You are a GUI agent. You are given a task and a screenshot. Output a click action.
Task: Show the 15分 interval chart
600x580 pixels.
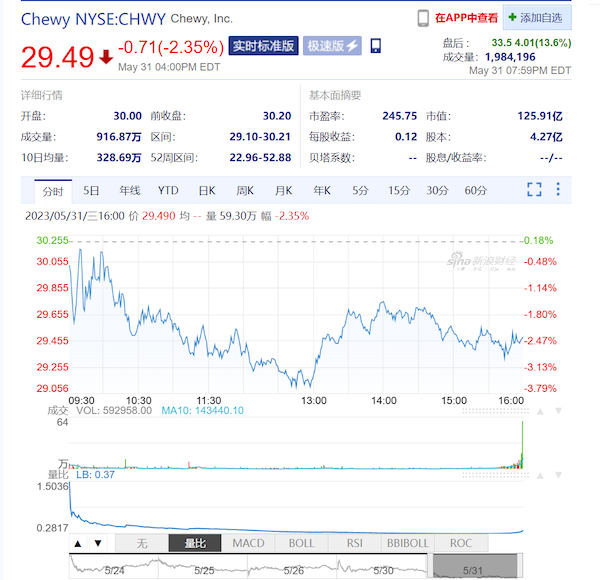pos(399,191)
